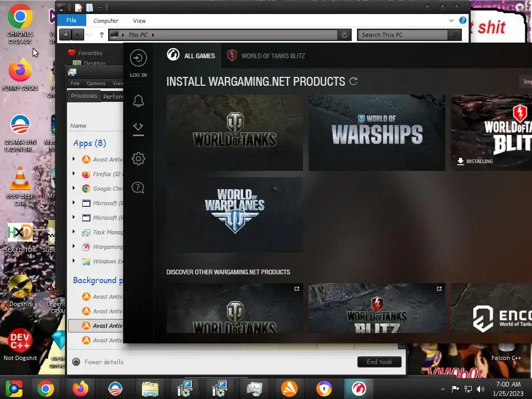Expand the File Explorer ribbon chevron
This screenshot has width=532, height=399.
451,20
